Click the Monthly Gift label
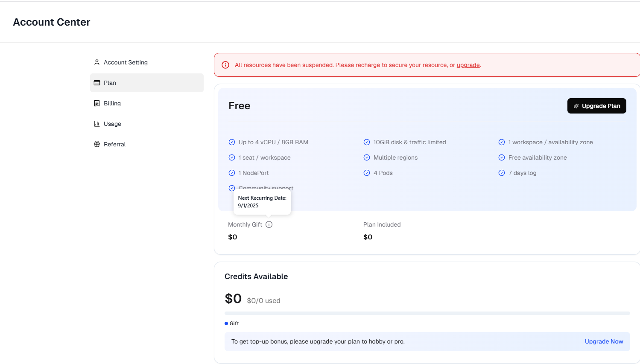This screenshot has height=364, width=640. click(x=245, y=224)
